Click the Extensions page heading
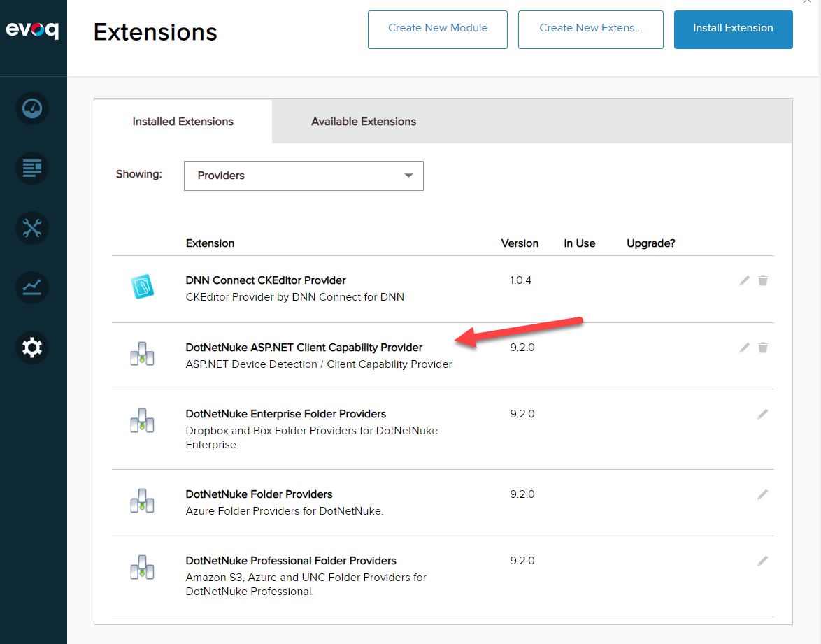821x644 pixels. 155,32
